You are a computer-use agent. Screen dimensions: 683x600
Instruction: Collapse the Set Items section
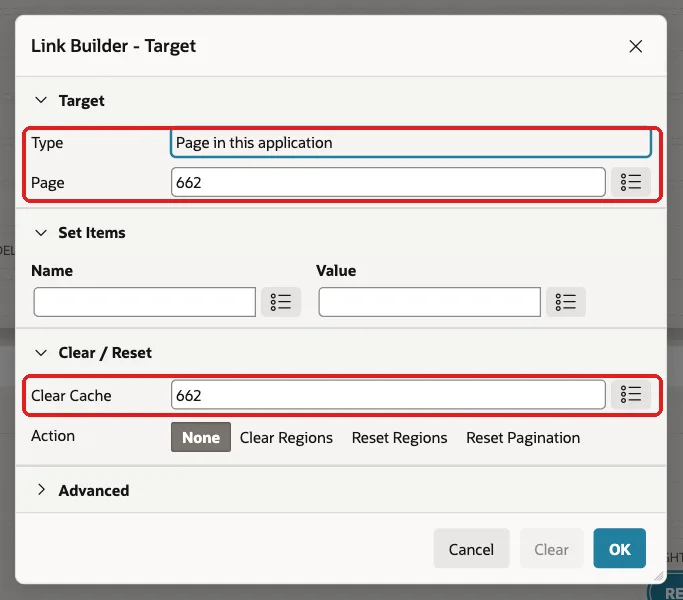[41, 233]
